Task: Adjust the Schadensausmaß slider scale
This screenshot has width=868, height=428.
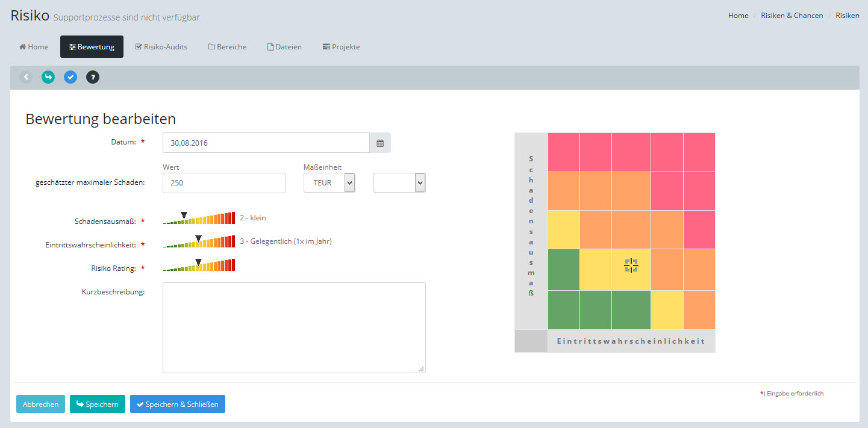Action: pyautogui.click(x=199, y=219)
